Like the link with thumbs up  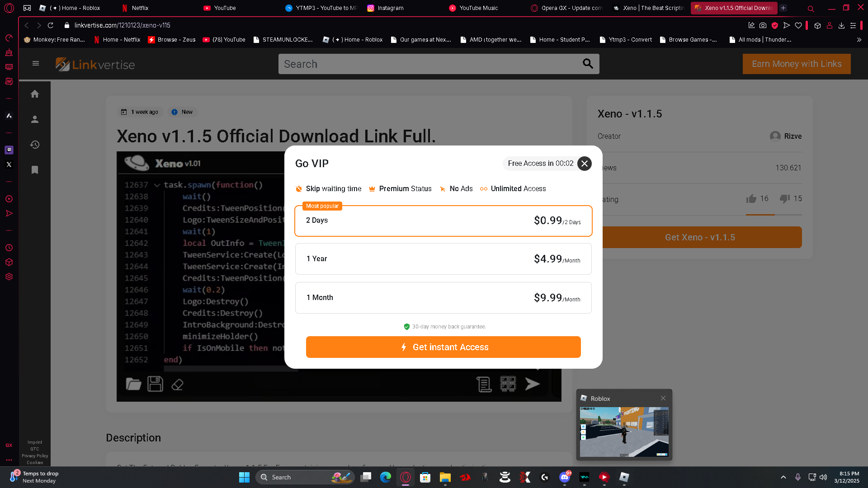[751, 199]
